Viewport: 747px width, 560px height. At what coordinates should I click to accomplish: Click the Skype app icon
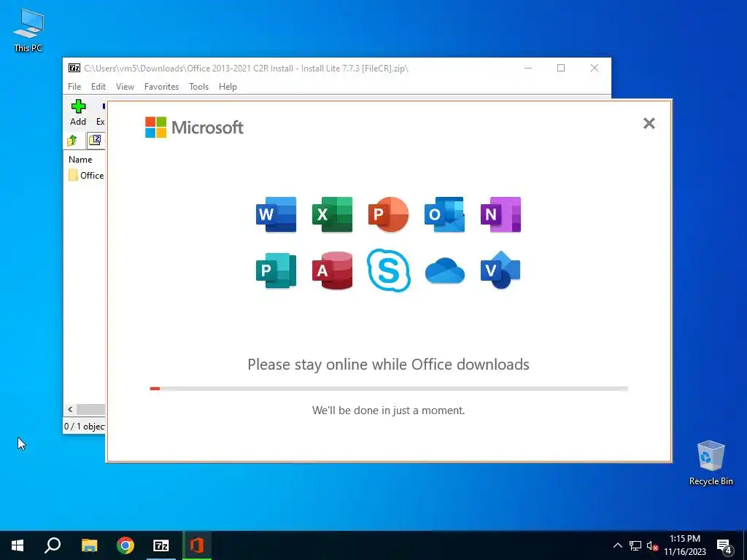tap(388, 270)
